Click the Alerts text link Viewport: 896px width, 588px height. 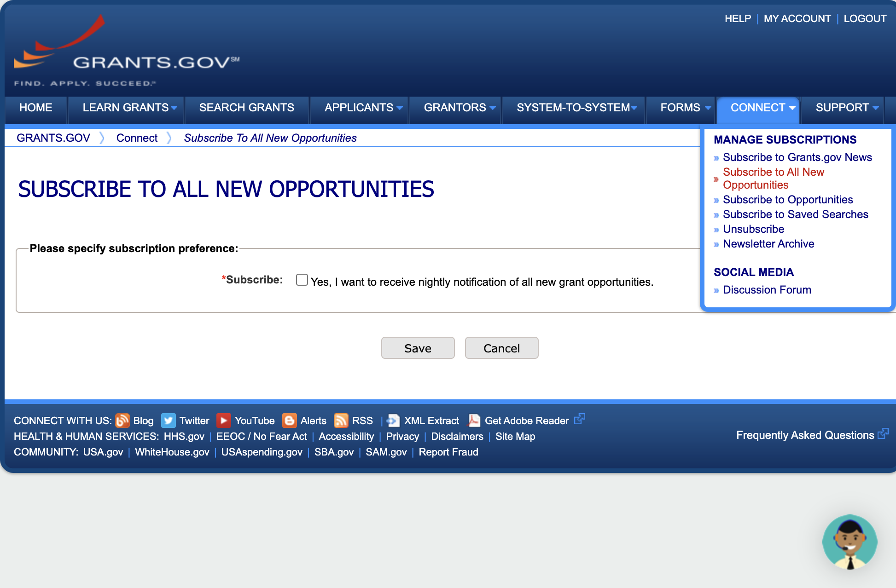point(314,421)
